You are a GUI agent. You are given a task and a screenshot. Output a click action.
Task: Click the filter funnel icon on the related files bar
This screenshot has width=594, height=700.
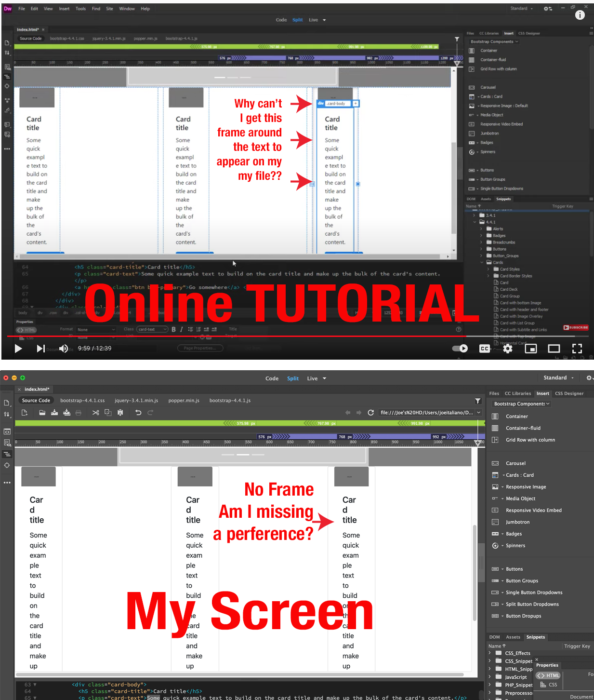(477, 401)
